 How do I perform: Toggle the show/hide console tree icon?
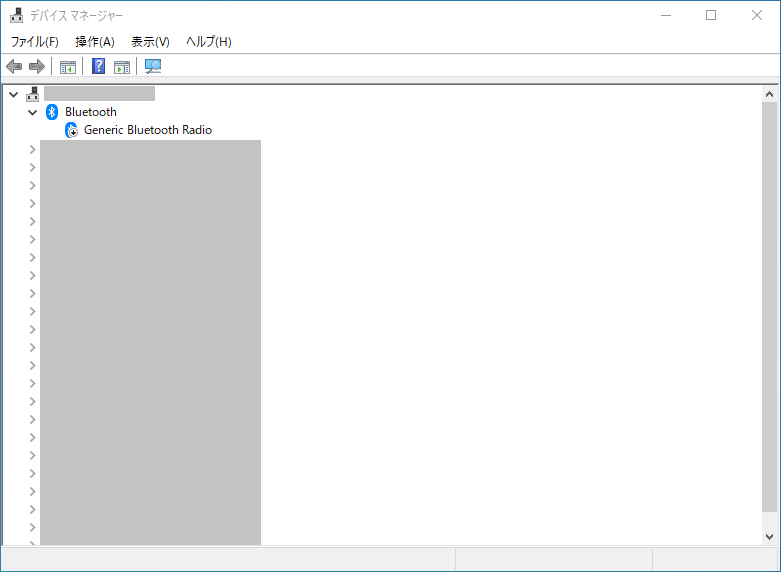(68, 67)
